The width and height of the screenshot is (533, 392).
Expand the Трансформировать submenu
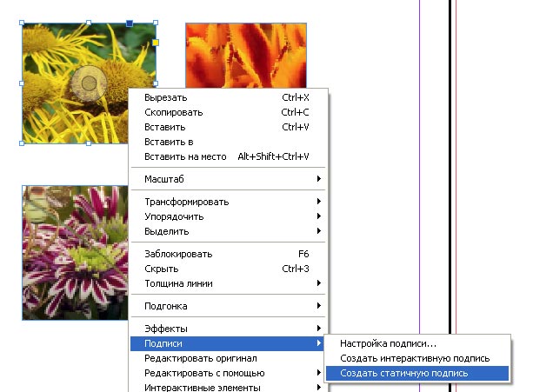pos(228,202)
